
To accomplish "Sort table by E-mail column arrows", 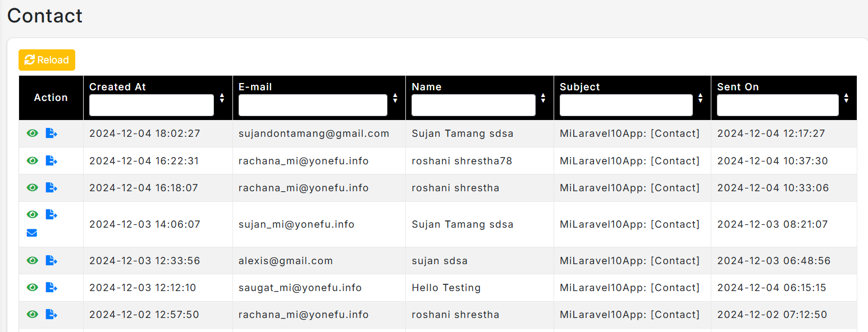I will click(x=395, y=98).
